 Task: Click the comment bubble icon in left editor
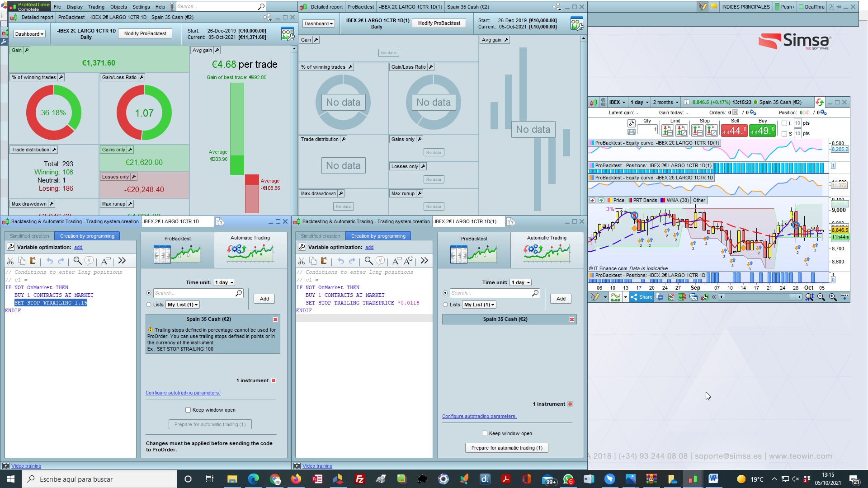89,261
